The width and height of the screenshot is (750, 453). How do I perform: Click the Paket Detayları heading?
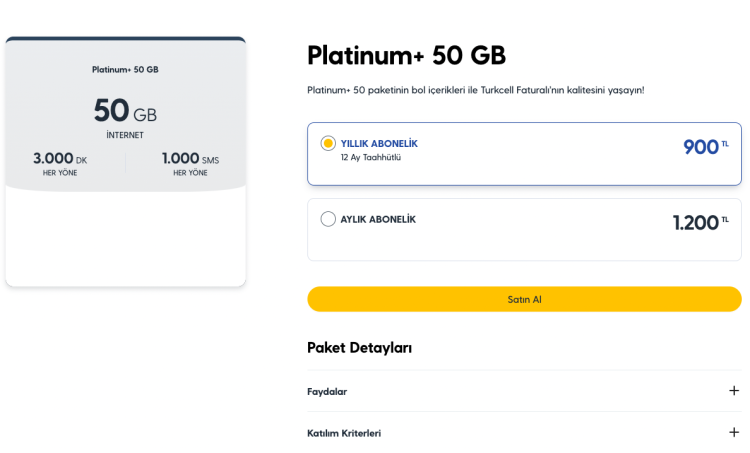pos(360,348)
